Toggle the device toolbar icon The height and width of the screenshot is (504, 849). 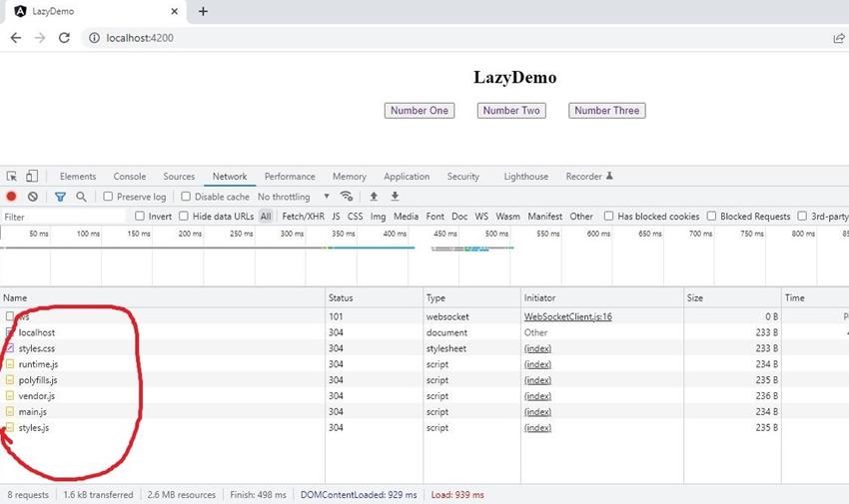(x=32, y=177)
